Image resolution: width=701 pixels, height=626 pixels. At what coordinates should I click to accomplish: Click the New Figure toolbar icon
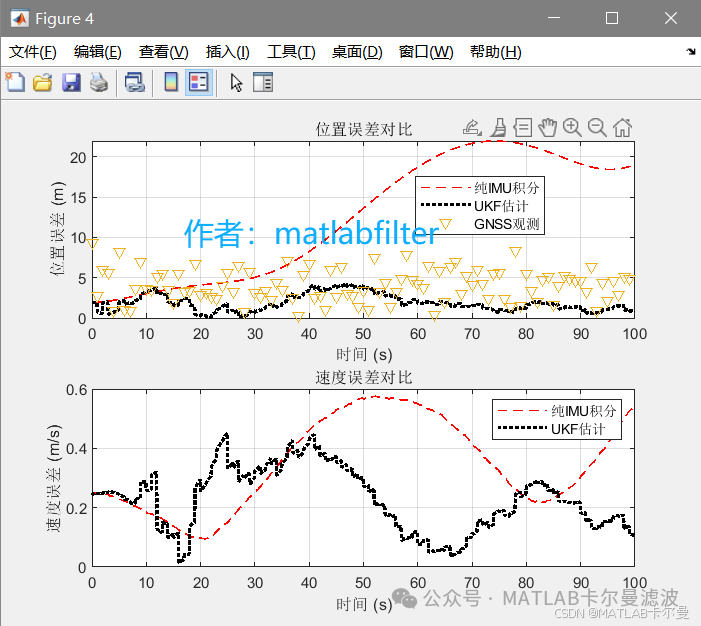coord(15,82)
